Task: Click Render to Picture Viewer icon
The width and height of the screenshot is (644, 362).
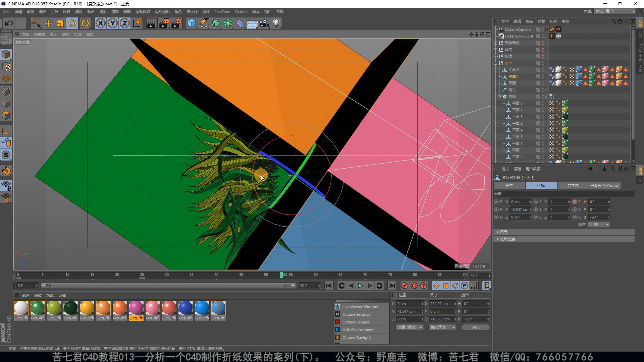Action: point(164,23)
